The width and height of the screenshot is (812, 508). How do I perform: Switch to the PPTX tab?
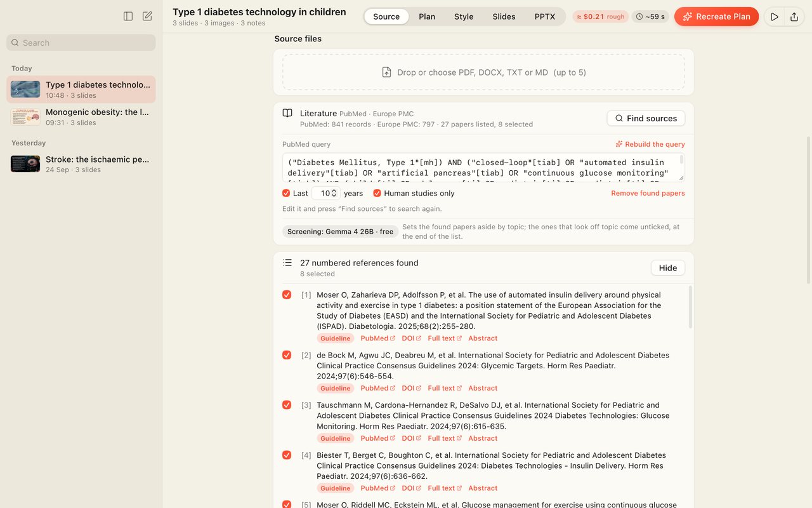coord(545,17)
